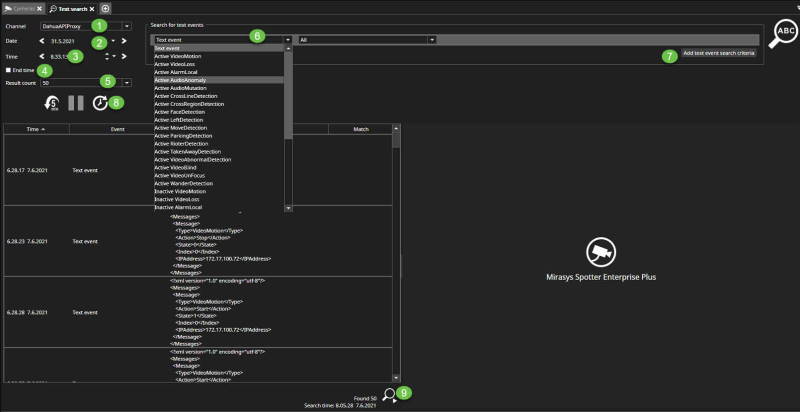Click Add text event search criteria button
This screenshot has height=412, width=802.
click(718, 52)
